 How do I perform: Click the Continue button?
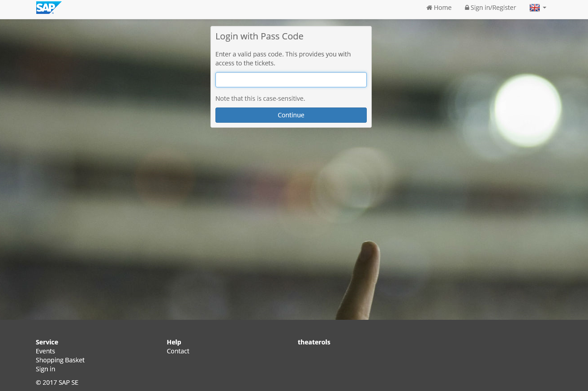pos(291,115)
